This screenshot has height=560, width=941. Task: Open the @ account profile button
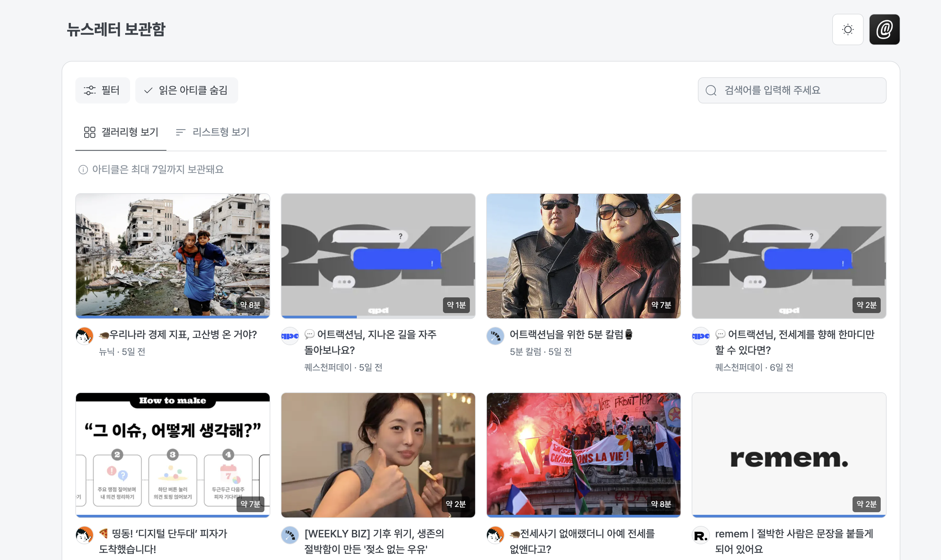pos(884,29)
